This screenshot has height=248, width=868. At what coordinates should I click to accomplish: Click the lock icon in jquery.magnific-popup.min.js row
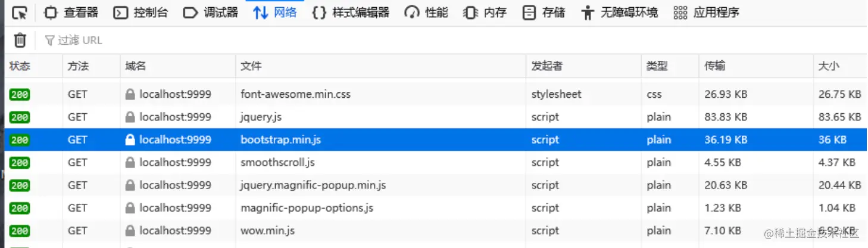(130, 185)
